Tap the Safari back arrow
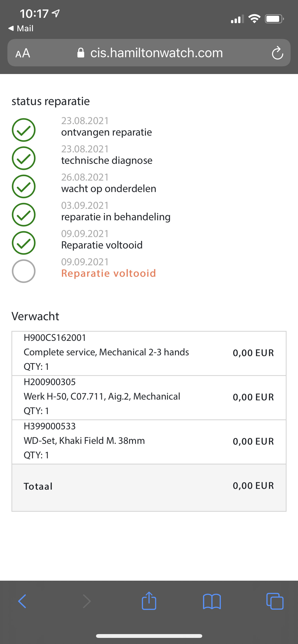 click(x=22, y=601)
